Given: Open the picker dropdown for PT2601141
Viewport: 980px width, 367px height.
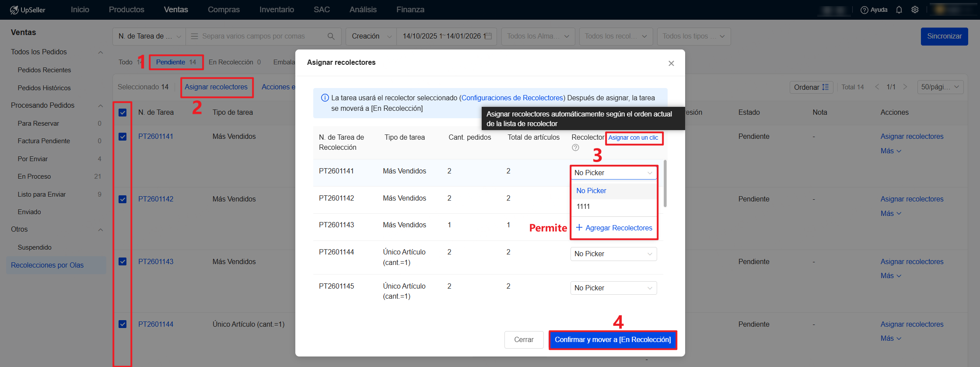Looking at the screenshot, I should [613, 173].
